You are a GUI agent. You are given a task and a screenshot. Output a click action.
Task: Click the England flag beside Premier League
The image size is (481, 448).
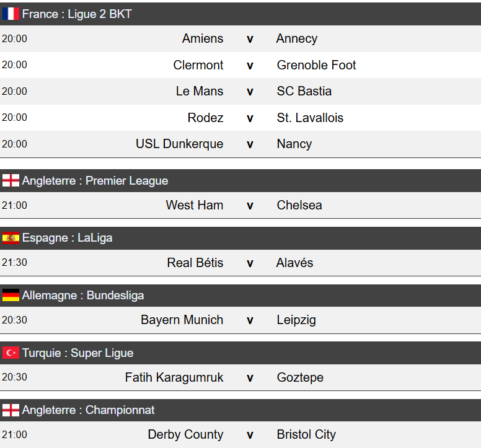(11, 181)
